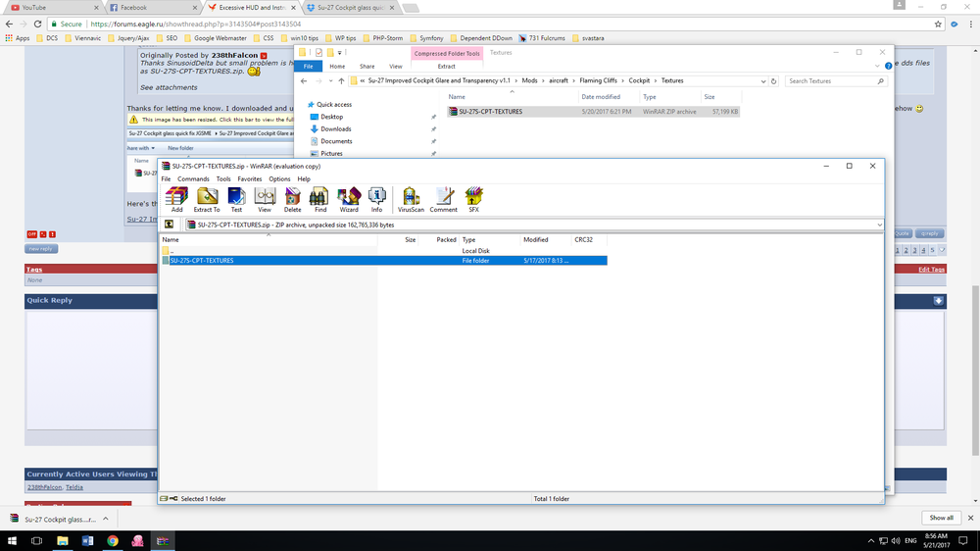Screen dimensions: 980x551
Task: Reload the page in Chrome
Action: [37, 24]
